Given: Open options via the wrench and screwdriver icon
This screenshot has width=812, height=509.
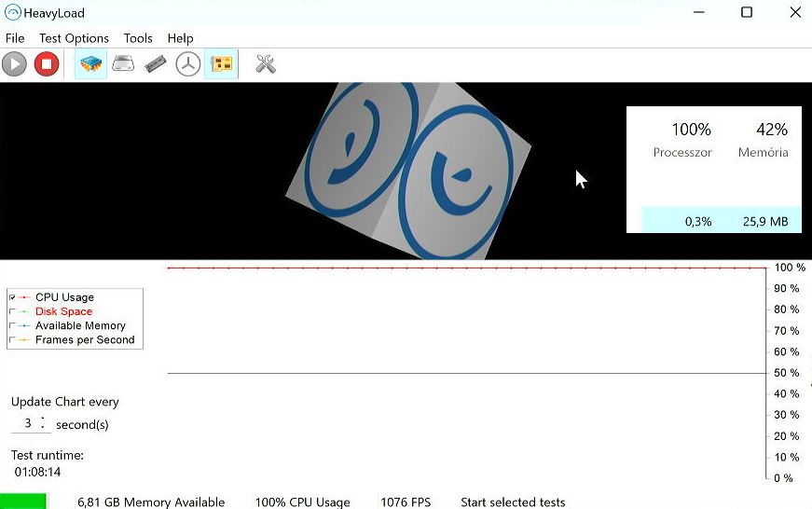Looking at the screenshot, I should (x=266, y=64).
